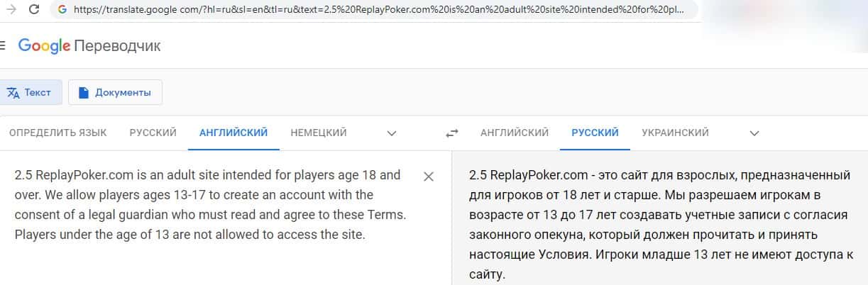The width and height of the screenshot is (868, 285).
Task: Select Английский source language tab
Action: coord(234,133)
